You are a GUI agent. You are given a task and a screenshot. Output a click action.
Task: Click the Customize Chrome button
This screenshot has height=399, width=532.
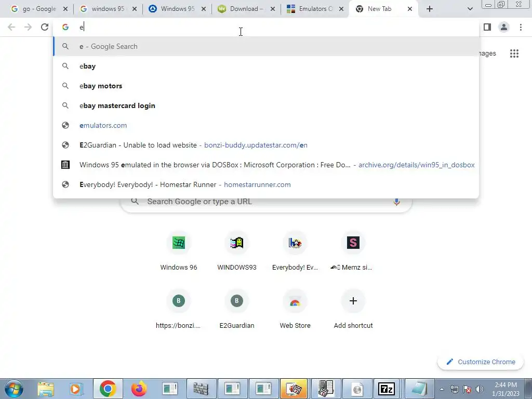click(481, 362)
